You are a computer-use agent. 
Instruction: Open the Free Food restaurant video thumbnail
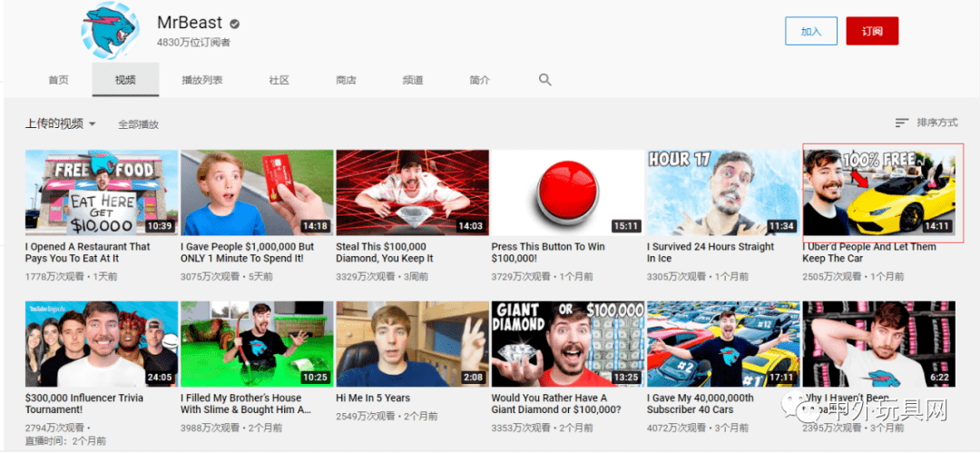click(x=102, y=192)
